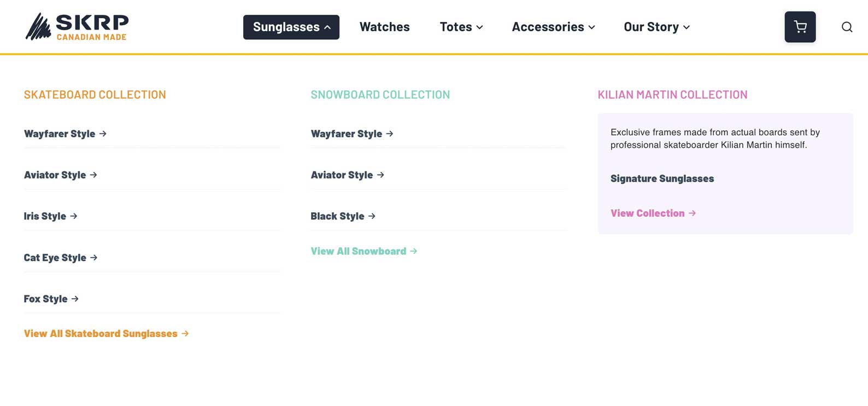The width and height of the screenshot is (868, 406).
Task: Click Signature Sunglasses text
Action: 662,178
